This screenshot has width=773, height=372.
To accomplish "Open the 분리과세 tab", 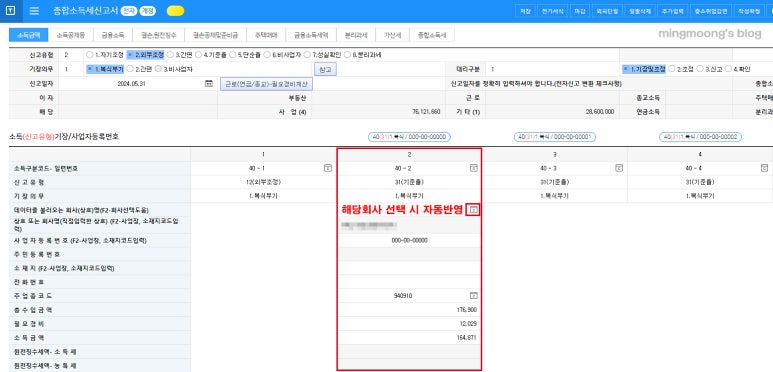I will [355, 35].
